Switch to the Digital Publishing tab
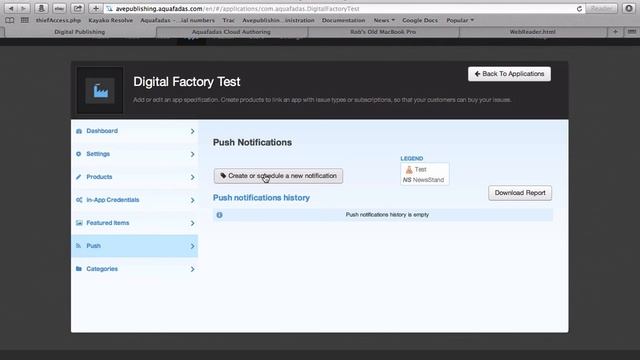This screenshot has width=640, height=360. point(80,32)
